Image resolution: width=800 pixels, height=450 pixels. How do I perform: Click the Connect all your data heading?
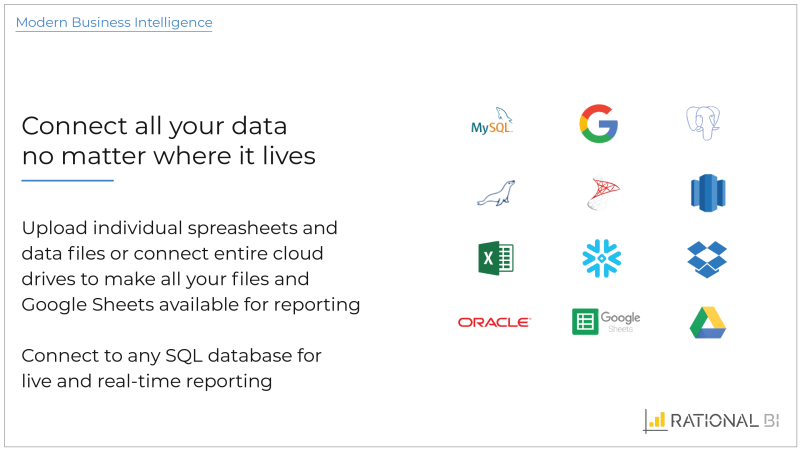[168, 140]
